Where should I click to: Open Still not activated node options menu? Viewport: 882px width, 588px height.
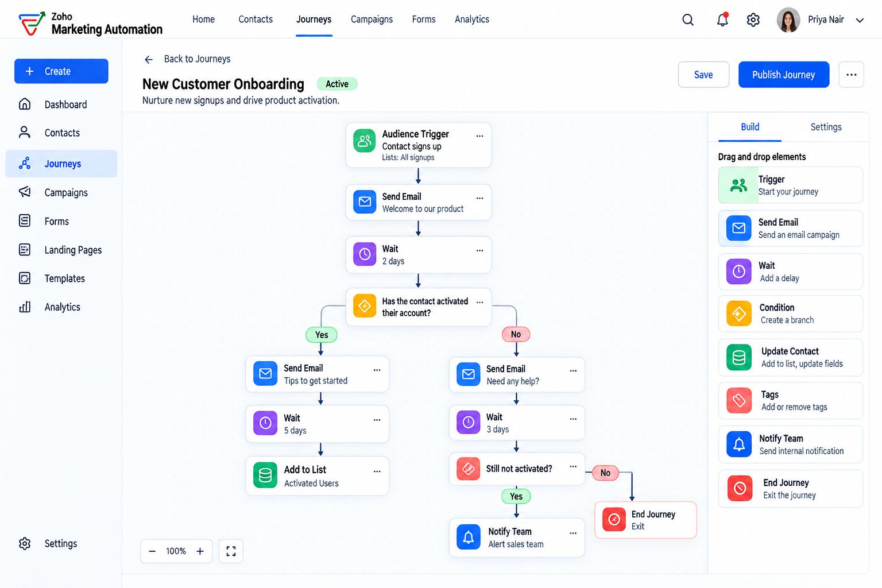tap(572, 467)
